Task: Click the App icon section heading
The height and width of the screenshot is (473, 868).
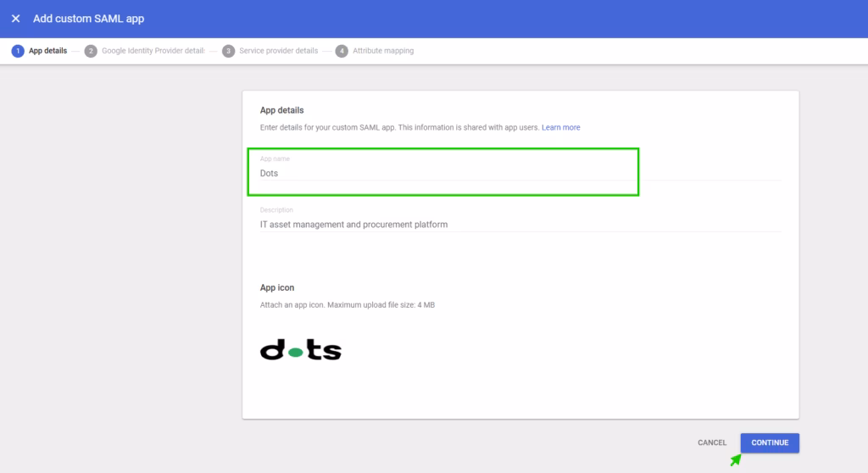Action: click(277, 287)
